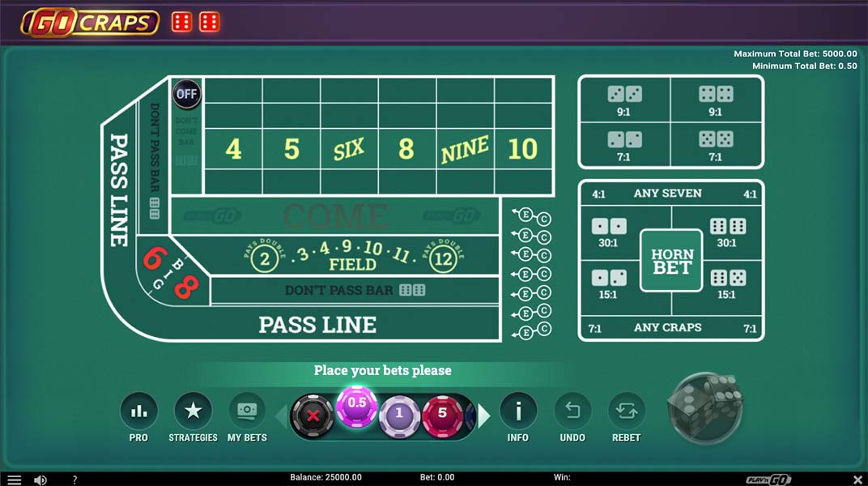The height and width of the screenshot is (486, 868).
Task: Open the help question mark
Action: tap(74, 480)
